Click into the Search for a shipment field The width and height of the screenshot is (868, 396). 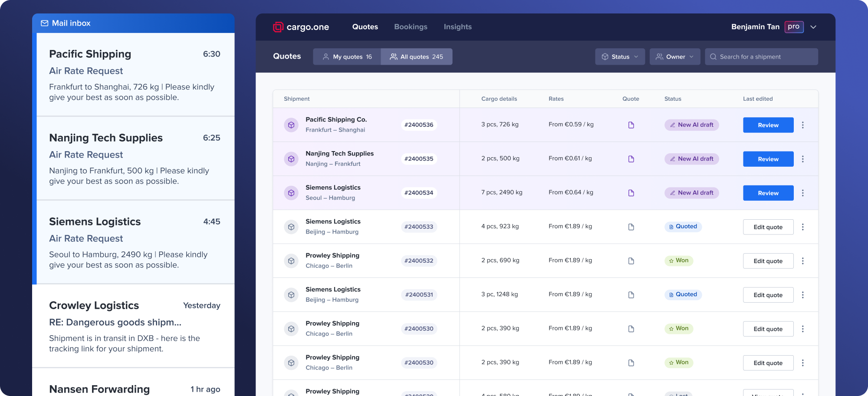point(761,57)
